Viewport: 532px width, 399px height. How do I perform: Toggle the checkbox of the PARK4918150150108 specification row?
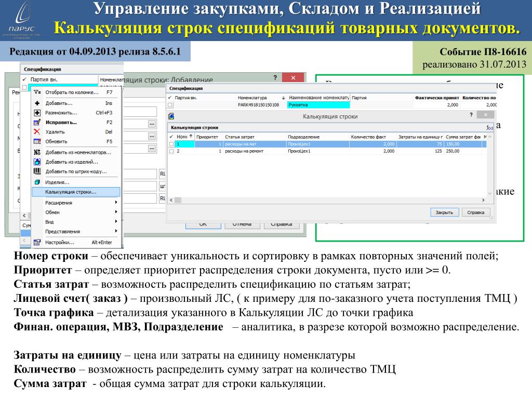click(x=170, y=105)
